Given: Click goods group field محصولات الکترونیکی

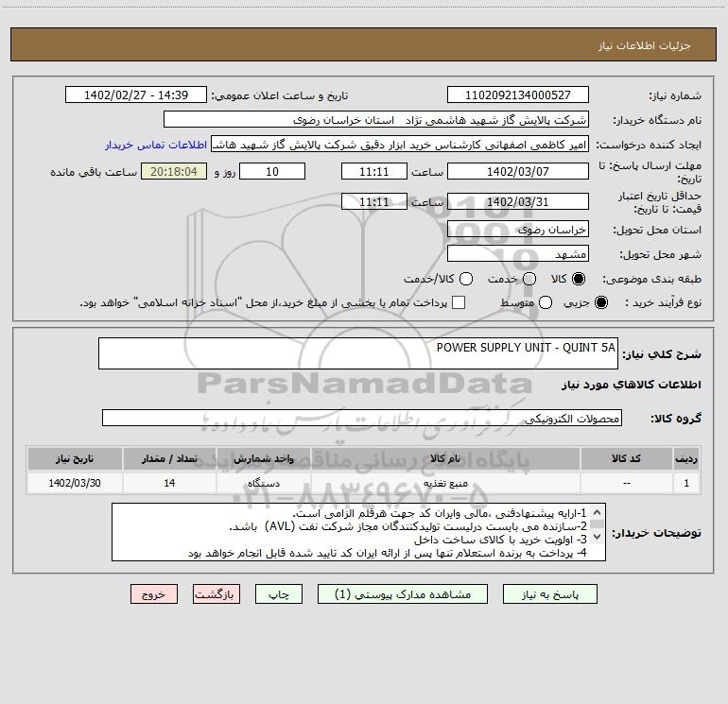Looking at the screenshot, I should (x=362, y=418).
